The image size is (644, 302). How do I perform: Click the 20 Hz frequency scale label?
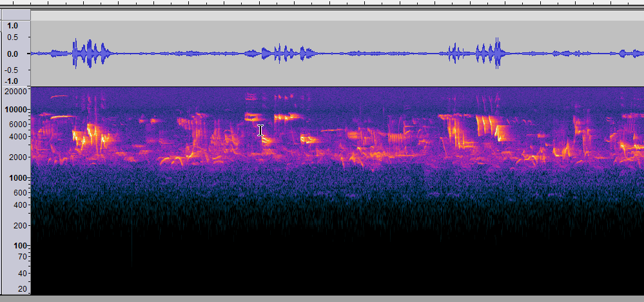click(22, 289)
